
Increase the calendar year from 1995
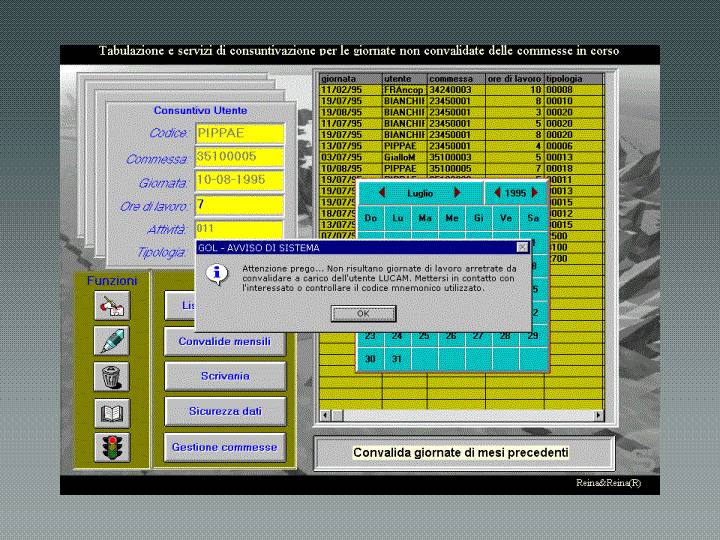(535, 192)
